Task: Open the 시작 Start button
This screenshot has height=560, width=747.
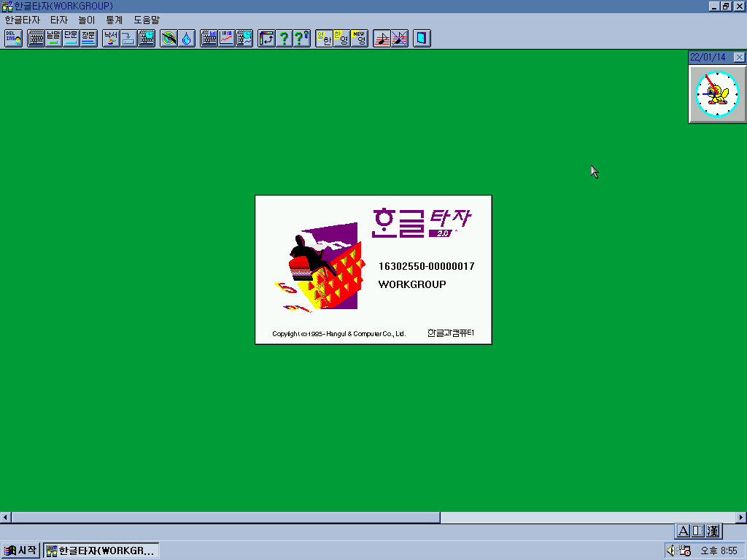Action: pyautogui.click(x=20, y=551)
